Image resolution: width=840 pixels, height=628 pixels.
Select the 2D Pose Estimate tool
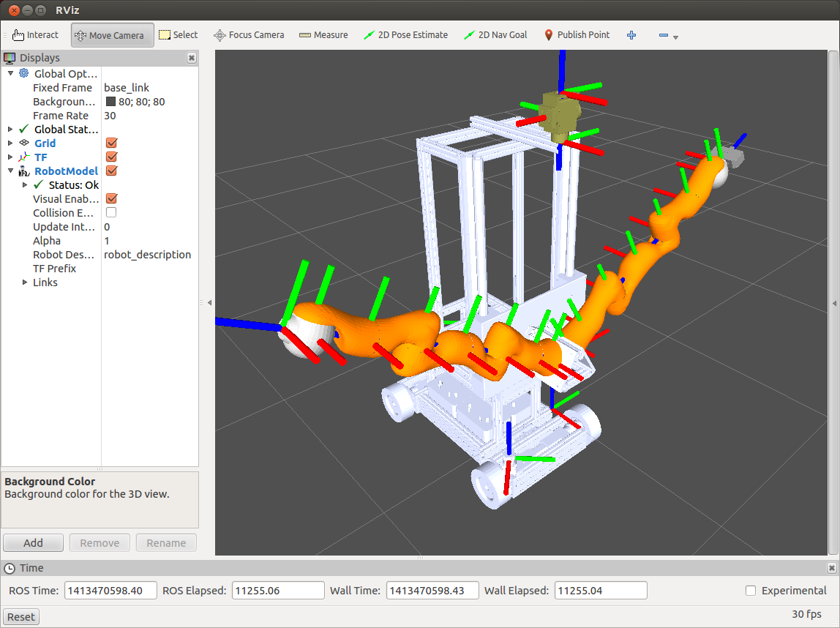[406, 35]
